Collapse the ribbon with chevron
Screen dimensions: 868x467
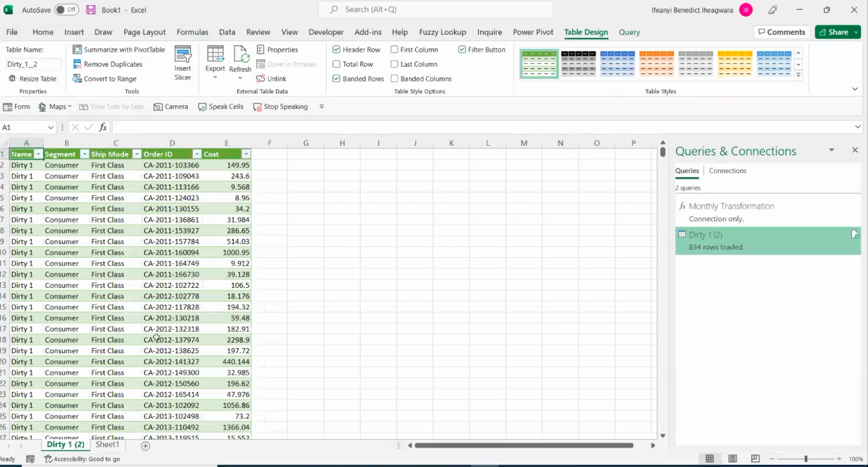click(x=855, y=89)
